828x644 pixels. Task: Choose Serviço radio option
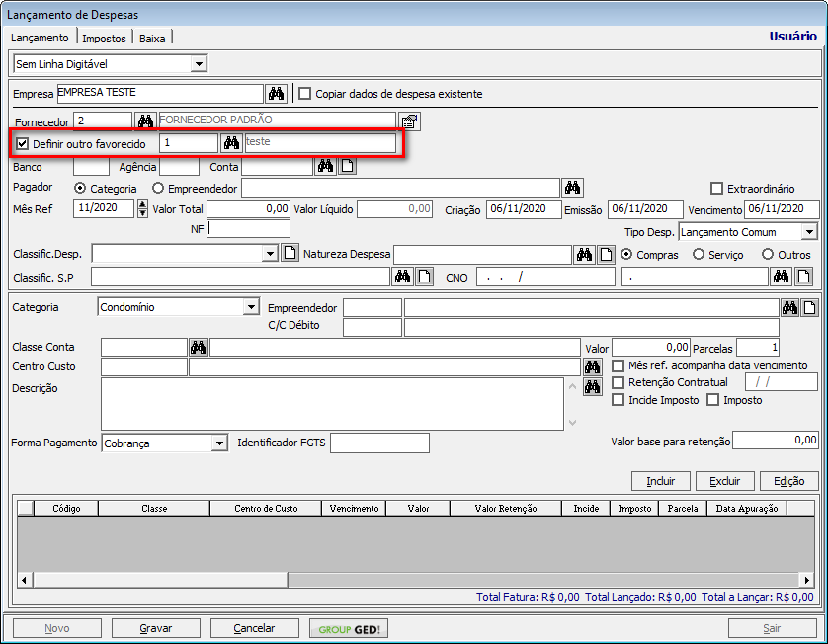tap(699, 255)
